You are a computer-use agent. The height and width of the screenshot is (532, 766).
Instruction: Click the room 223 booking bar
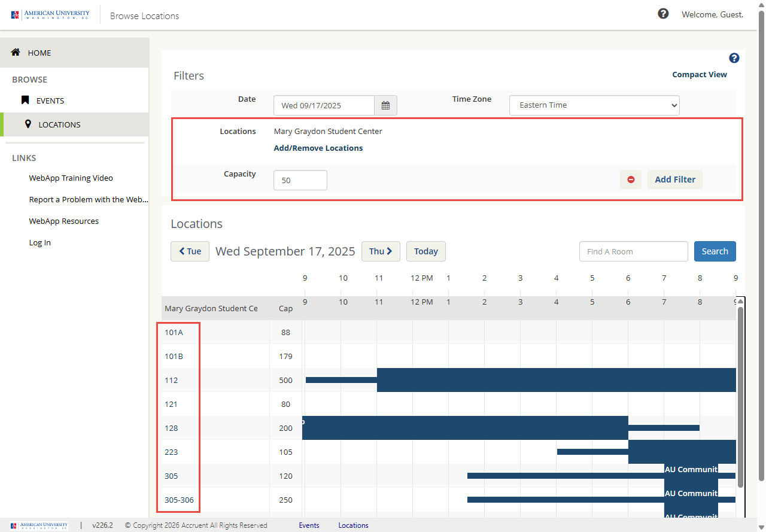[x=682, y=452]
